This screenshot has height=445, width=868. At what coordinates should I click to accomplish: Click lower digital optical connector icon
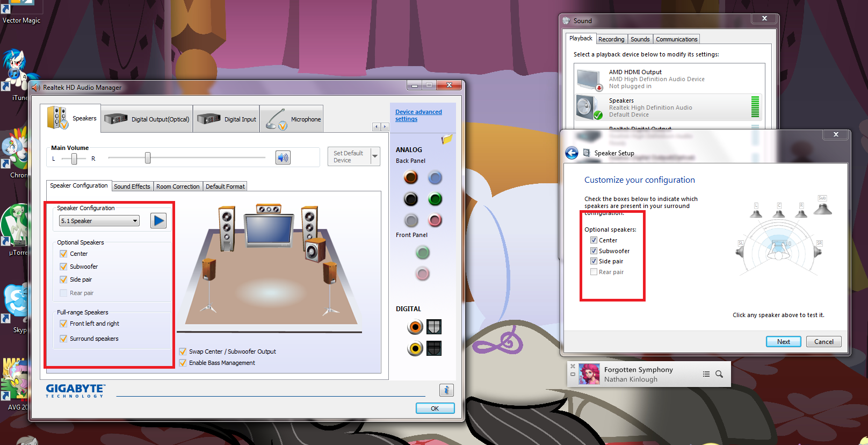point(434,348)
